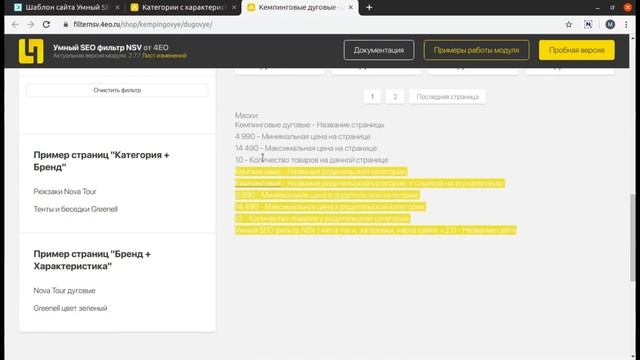Viewport: 640px width, 360px height.
Task: Open Greenell цвет зеленый link
Action: (70, 308)
